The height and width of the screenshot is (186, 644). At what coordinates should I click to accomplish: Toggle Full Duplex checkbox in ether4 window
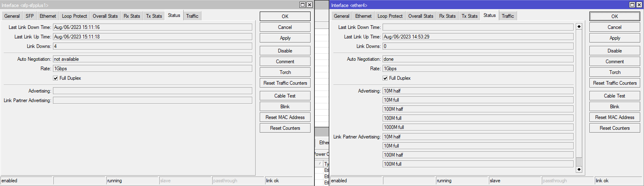point(385,78)
